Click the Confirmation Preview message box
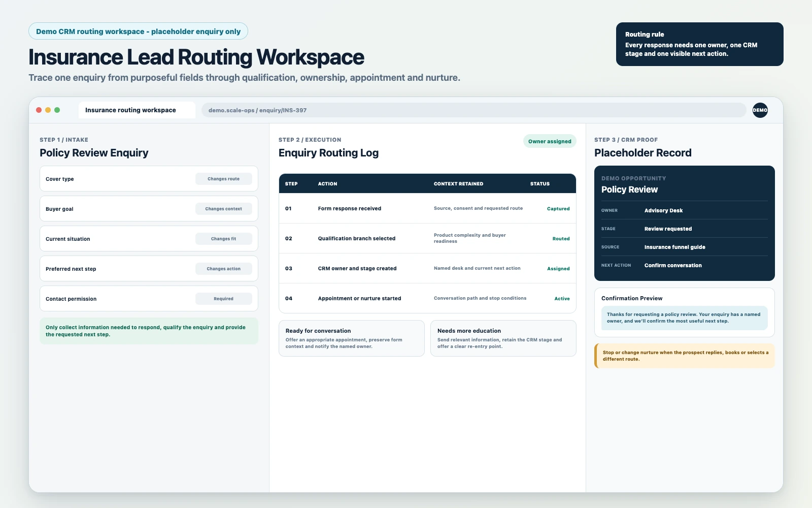The image size is (812, 508). coord(685,318)
